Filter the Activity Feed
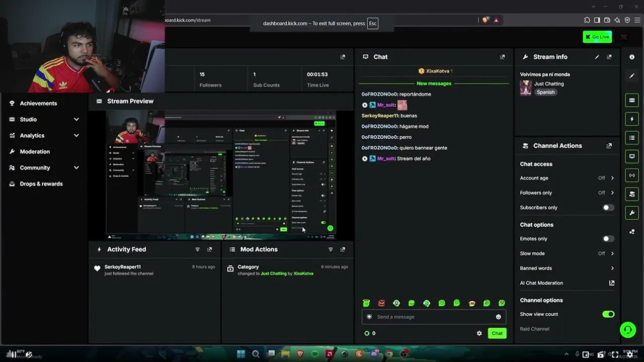 point(197,249)
